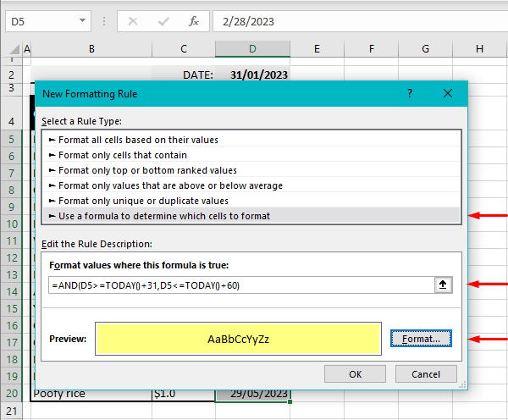Image resolution: width=508 pixels, height=420 pixels.
Task: Click Cancel in the dialog
Action: point(426,374)
